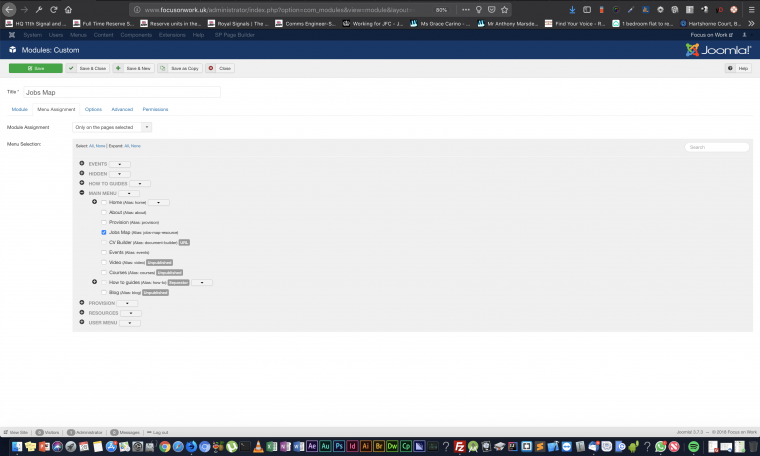Open the Menus menu
Viewport: 760px width, 456px height.
tap(78, 35)
